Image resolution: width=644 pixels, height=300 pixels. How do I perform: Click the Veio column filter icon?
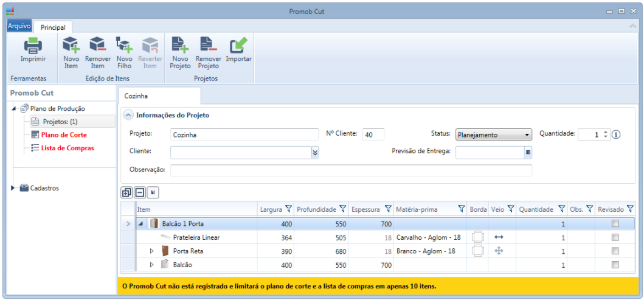(x=511, y=209)
